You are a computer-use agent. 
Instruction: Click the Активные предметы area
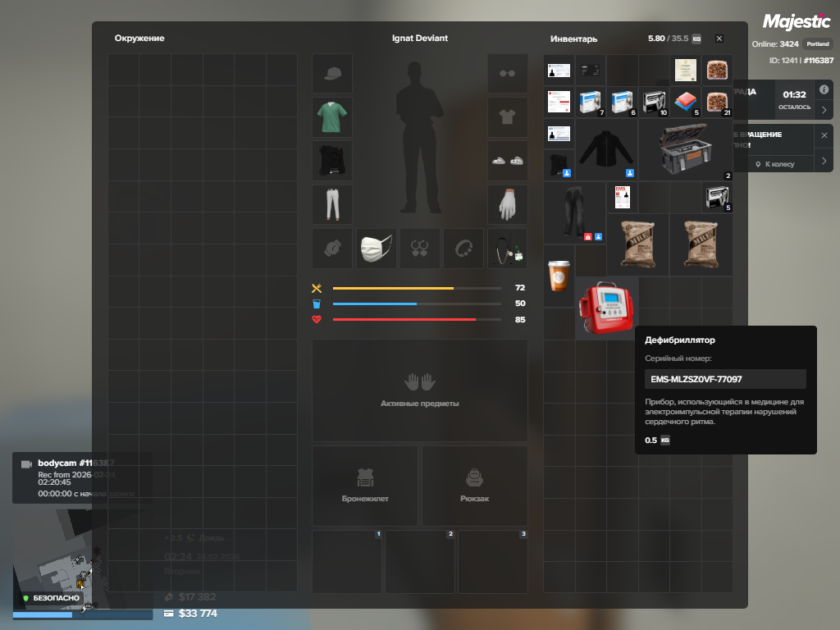click(419, 390)
